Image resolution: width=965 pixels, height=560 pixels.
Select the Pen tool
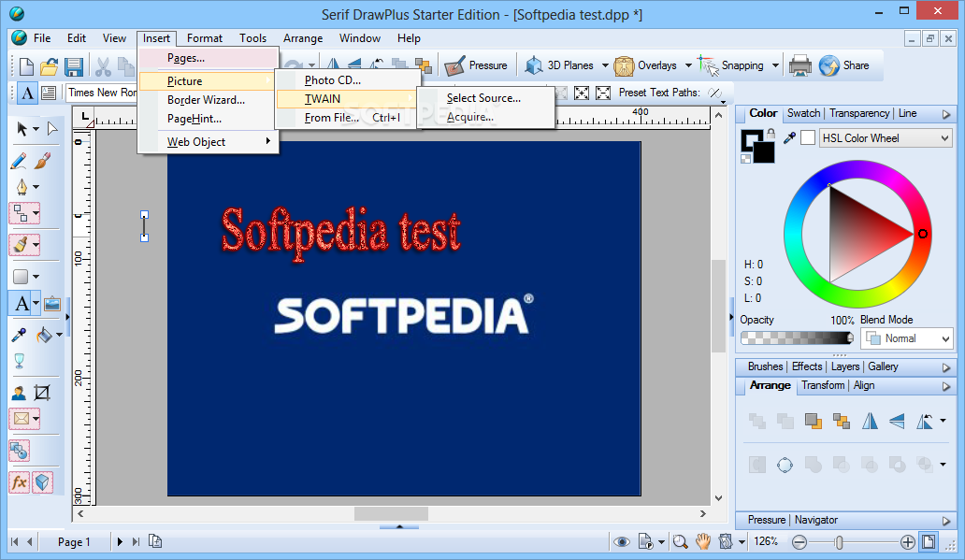coord(22,186)
